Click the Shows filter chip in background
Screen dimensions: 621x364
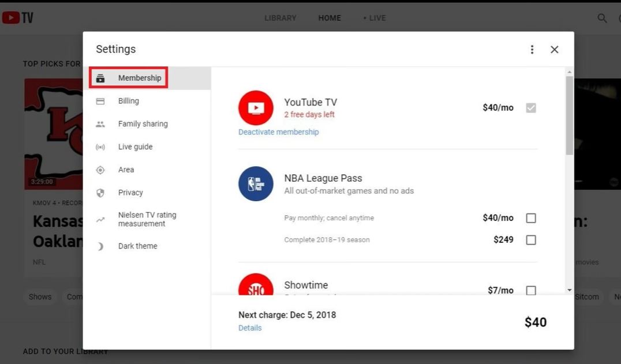click(x=40, y=297)
